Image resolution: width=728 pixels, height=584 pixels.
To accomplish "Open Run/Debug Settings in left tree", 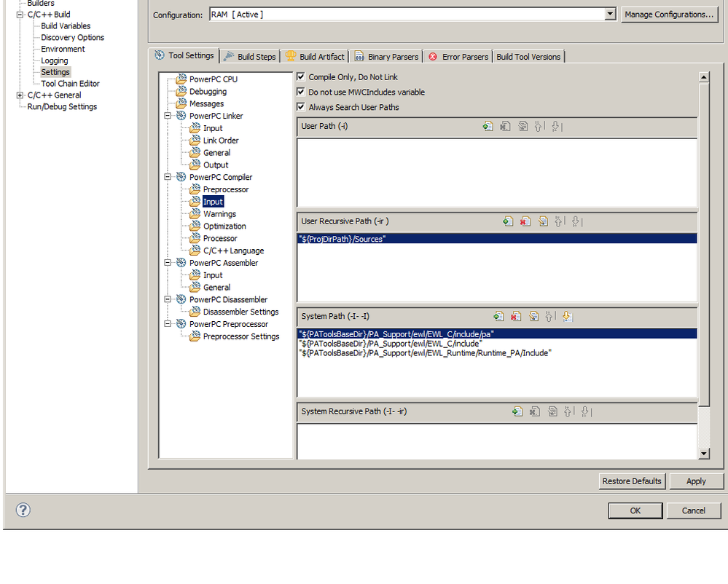I will pyautogui.click(x=62, y=106).
